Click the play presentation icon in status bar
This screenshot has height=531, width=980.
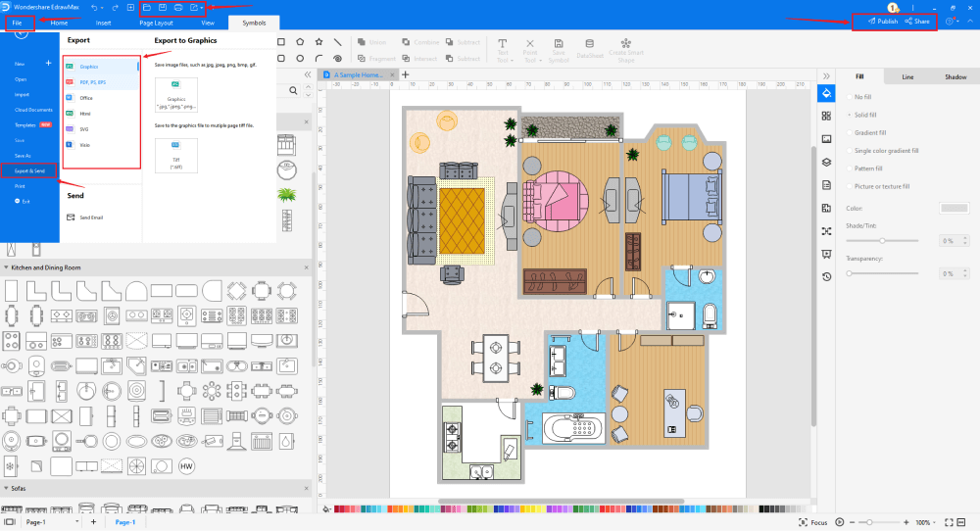point(840,522)
